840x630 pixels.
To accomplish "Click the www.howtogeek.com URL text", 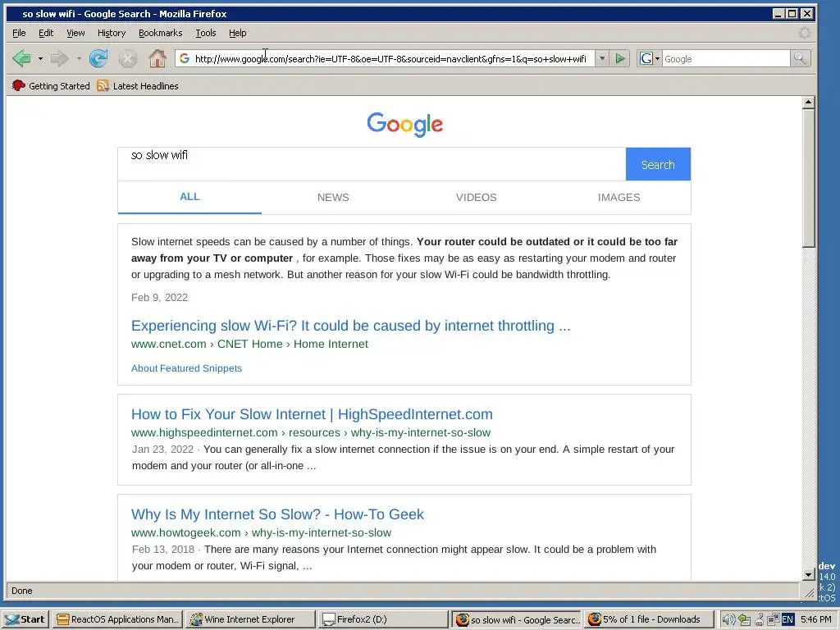I will 186,532.
